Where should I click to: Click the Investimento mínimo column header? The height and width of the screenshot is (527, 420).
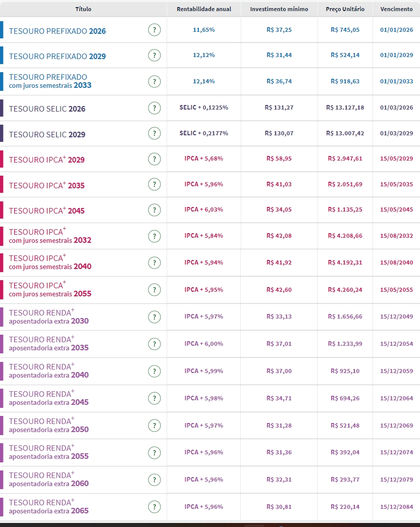pos(279,10)
